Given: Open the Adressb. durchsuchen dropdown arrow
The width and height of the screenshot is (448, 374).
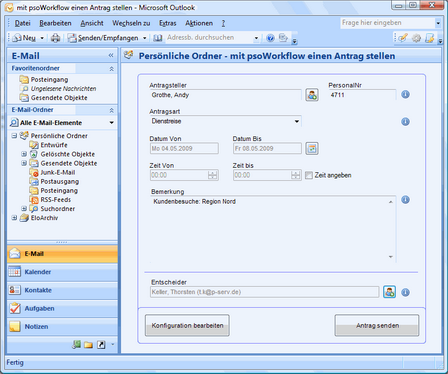Looking at the screenshot, I should tap(256, 38).
